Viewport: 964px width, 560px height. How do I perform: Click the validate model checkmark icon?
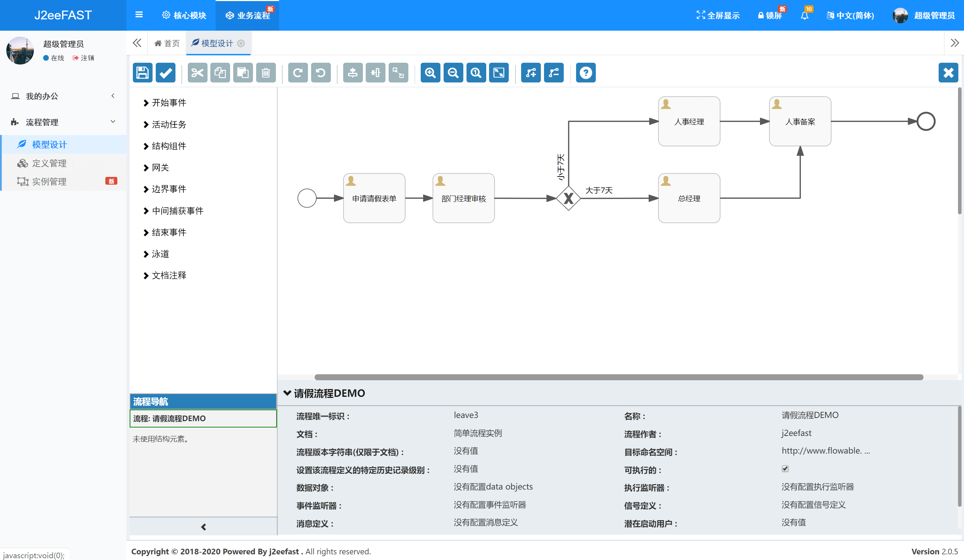tap(165, 73)
